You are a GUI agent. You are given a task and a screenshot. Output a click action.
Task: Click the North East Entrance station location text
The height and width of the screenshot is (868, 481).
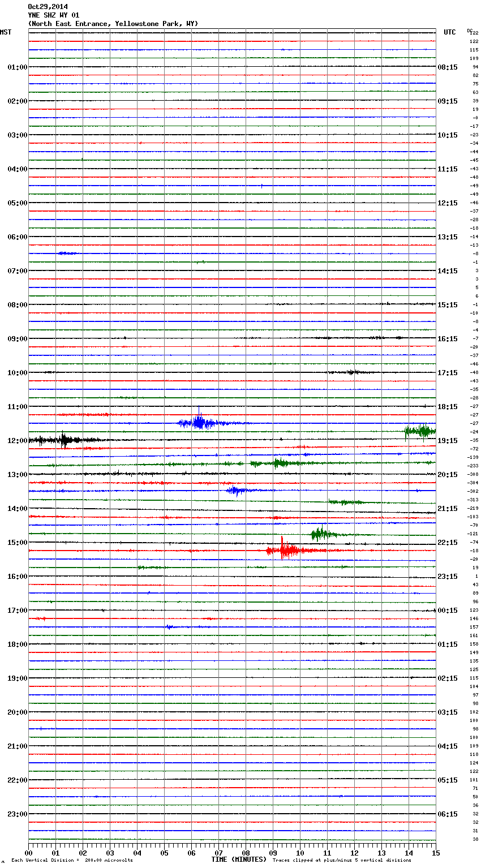[x=113, y=24]
